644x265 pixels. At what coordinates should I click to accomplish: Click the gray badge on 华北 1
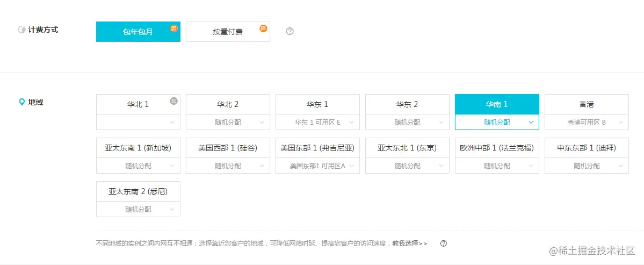173,101
